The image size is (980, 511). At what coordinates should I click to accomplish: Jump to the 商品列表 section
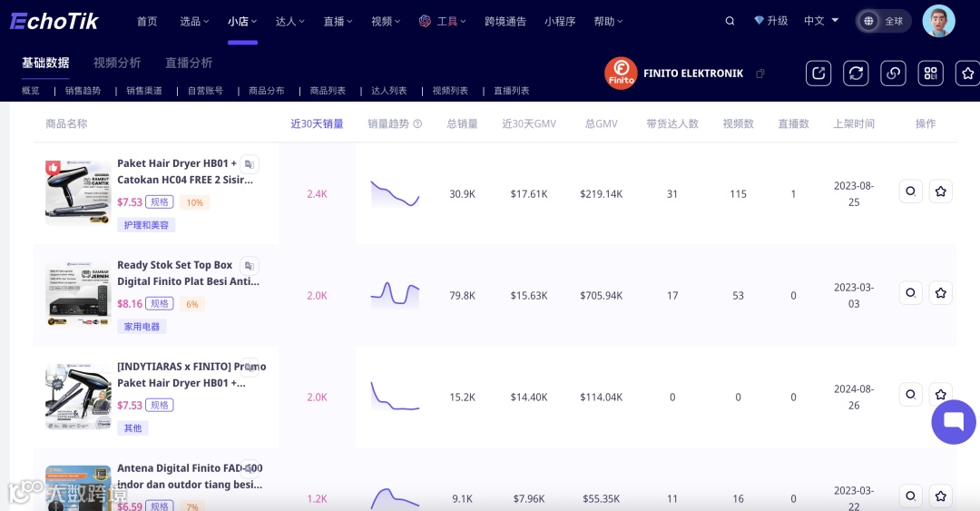point(328,91)
